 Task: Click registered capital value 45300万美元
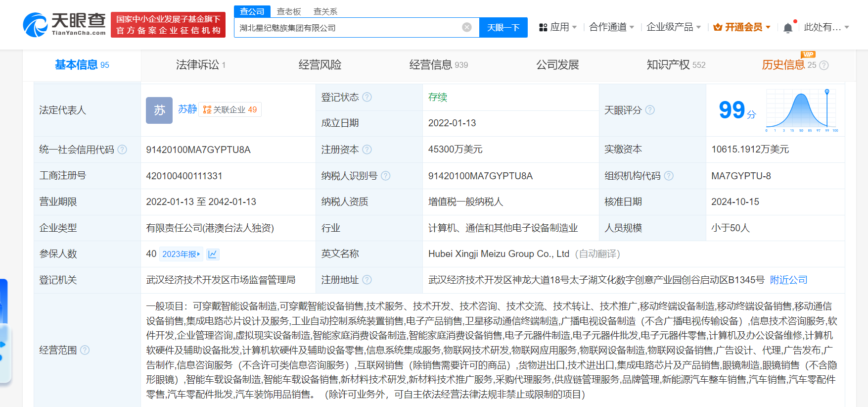456,150
